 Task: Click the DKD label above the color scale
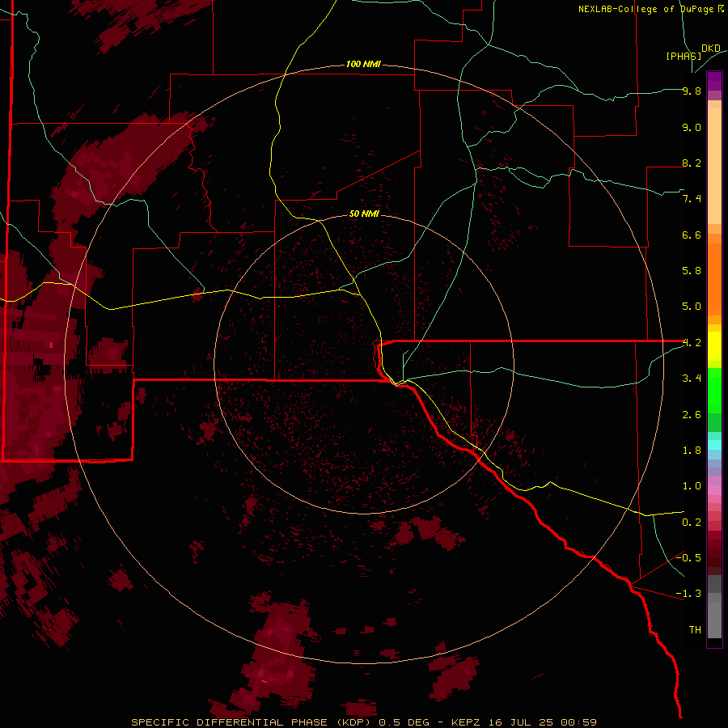(x=711, y=49)
